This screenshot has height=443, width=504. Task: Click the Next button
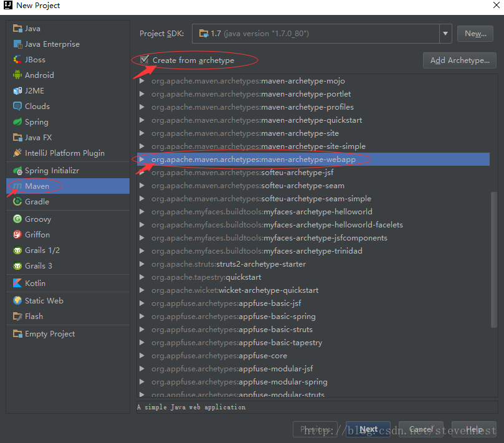click(368, 429)
